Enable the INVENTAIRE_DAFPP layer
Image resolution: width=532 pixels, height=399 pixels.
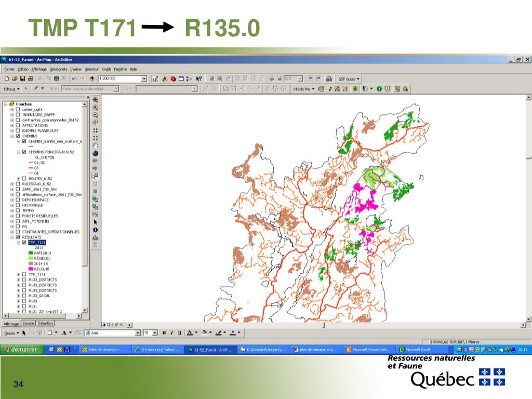18,115
